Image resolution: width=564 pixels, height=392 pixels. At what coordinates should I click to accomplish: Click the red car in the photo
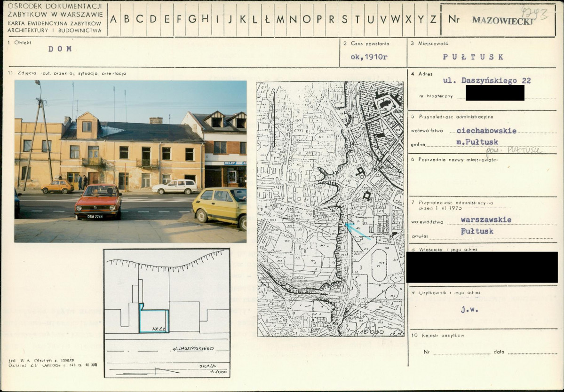pyautogui.click(x=98, y=202)
